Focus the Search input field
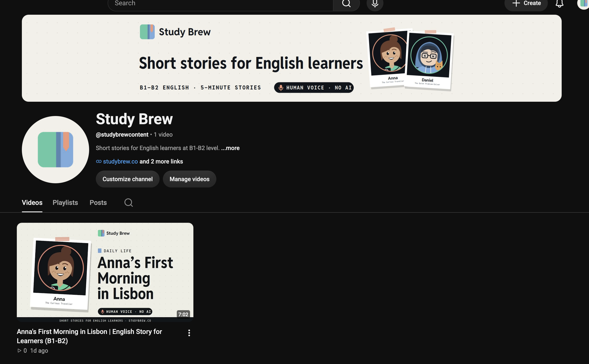This screenshot has height=364, width=589. pyautogui.click(x=220, y=4)
